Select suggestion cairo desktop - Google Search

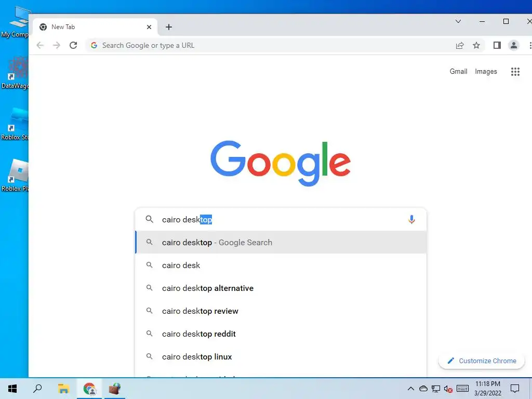click(x=281, y=242)
